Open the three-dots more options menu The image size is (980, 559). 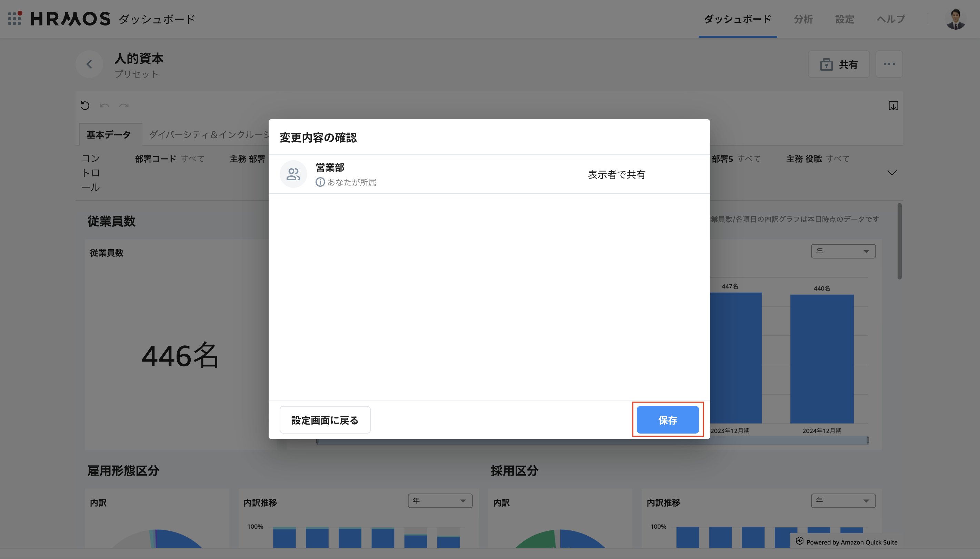[889, 64]
